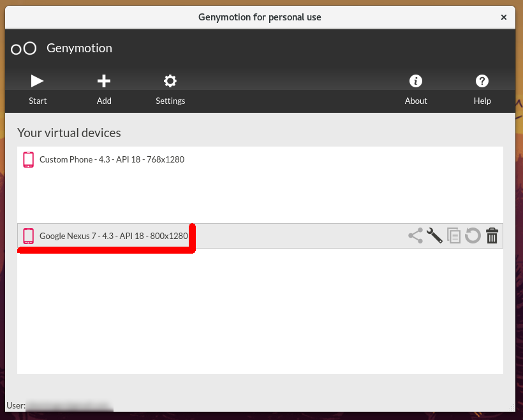Select Custom Phone - 4.3 - API 18 device
This screenshot has height=420, width=523.
pyautogui.click(x=260, y=160)
